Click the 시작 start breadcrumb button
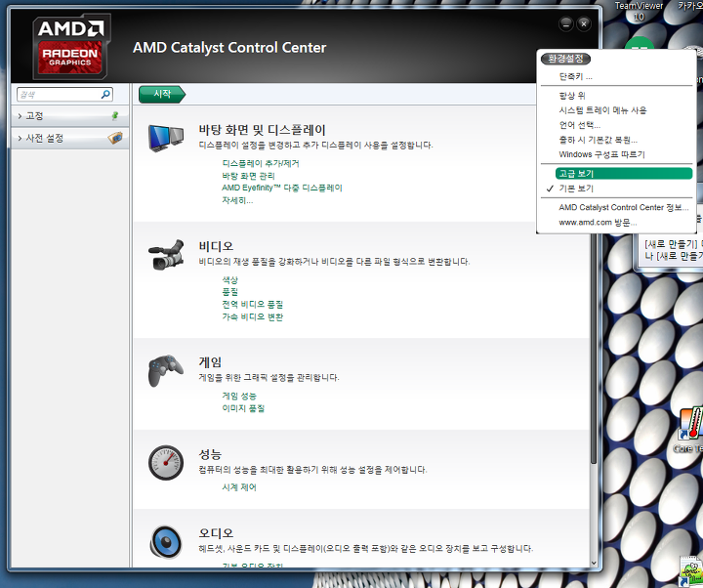This screenshot has height=588, width=703. tap(162, 94)
